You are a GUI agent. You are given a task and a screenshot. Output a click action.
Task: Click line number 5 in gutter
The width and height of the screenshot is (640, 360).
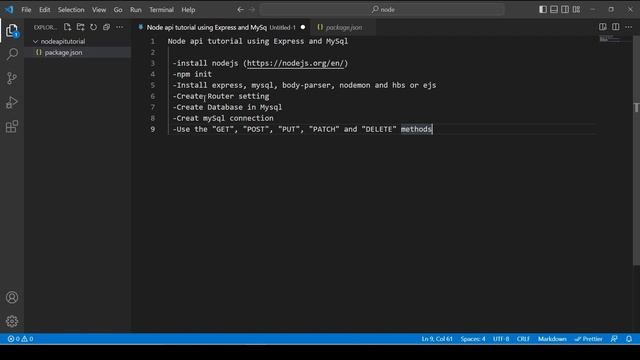pyautogui.click(x=153, y=85)
